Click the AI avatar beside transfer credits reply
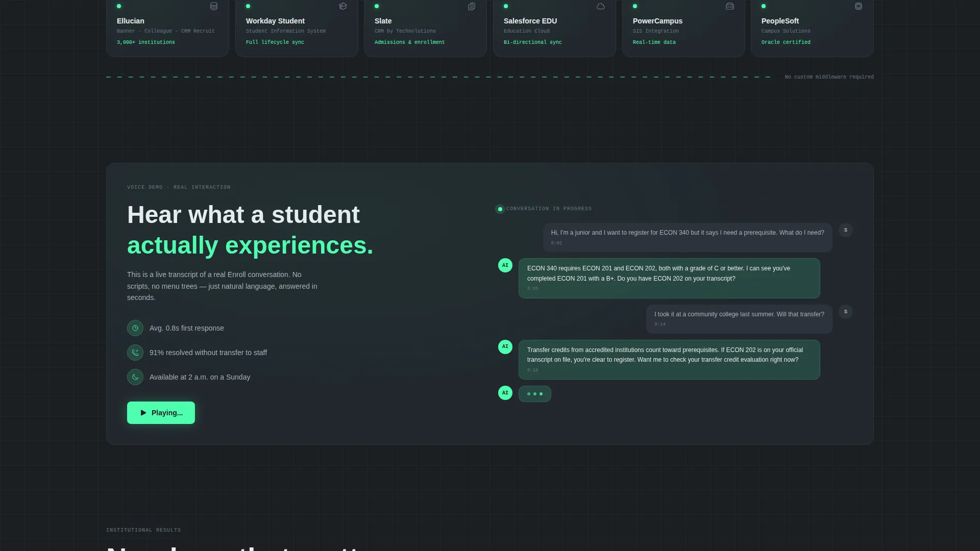This screenshot has height=551, width=980. pyautogui.click(x=505, y=347)
